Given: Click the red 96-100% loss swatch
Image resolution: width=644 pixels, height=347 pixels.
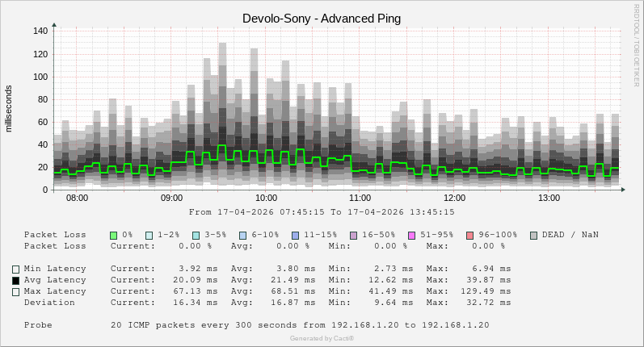Looking at the screenshot, I should (470, 235).
